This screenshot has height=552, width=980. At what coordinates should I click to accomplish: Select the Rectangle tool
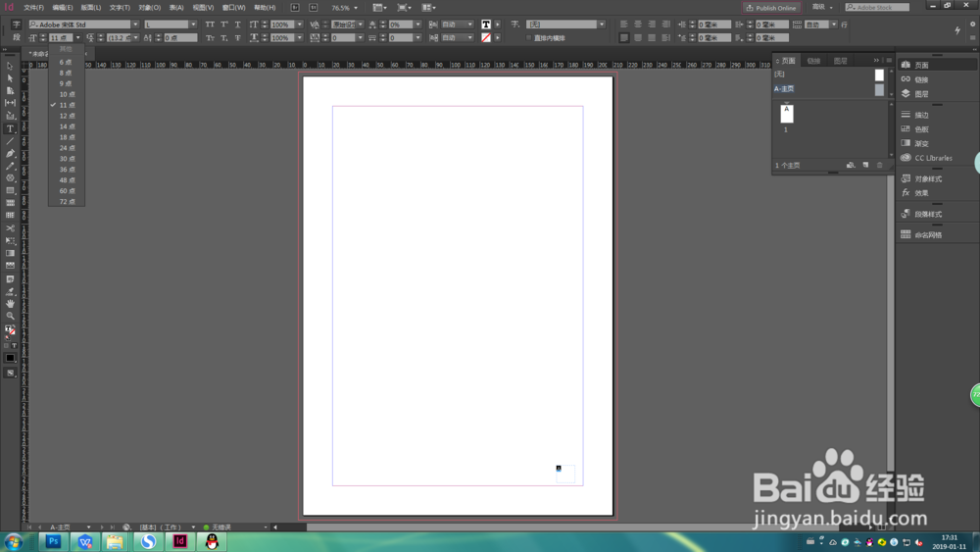(x=10, y=190)
